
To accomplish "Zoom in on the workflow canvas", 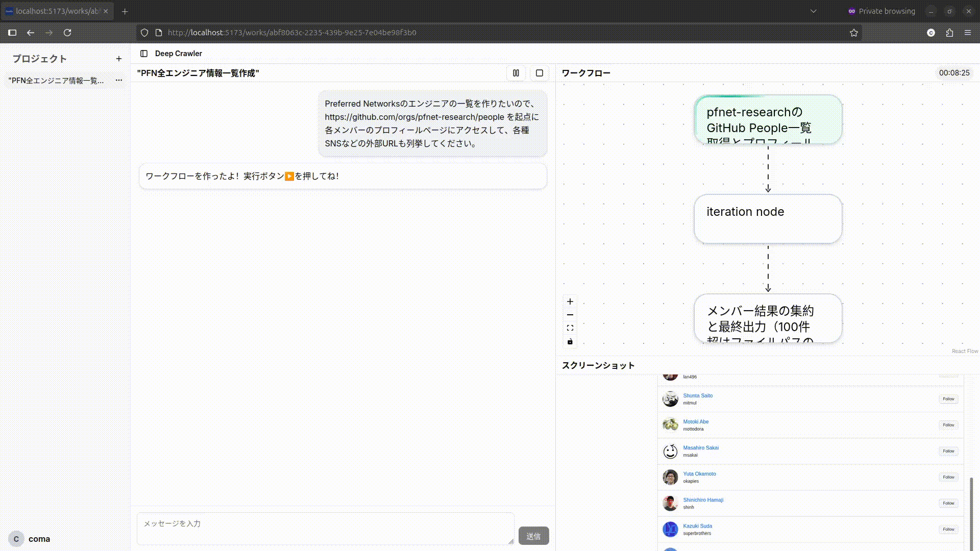I will [x=570, y=302].
